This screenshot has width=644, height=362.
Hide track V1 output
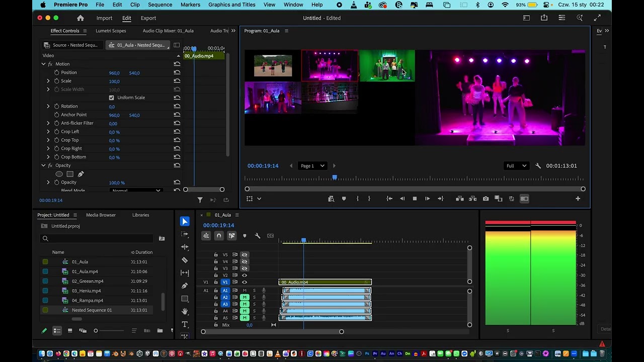[x=245, y=282]
